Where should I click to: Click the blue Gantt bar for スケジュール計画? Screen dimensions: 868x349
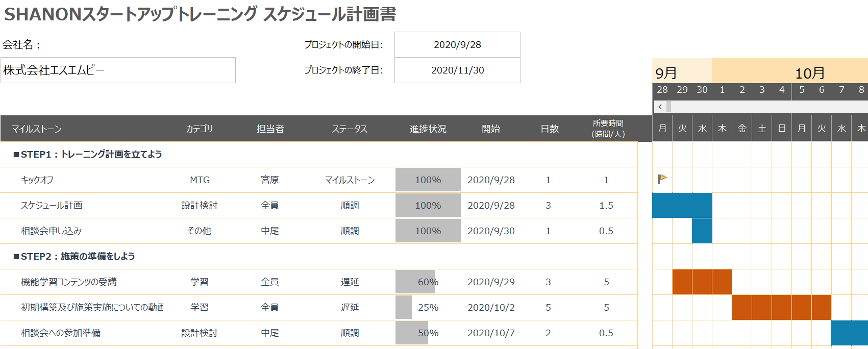pos(682,205)
